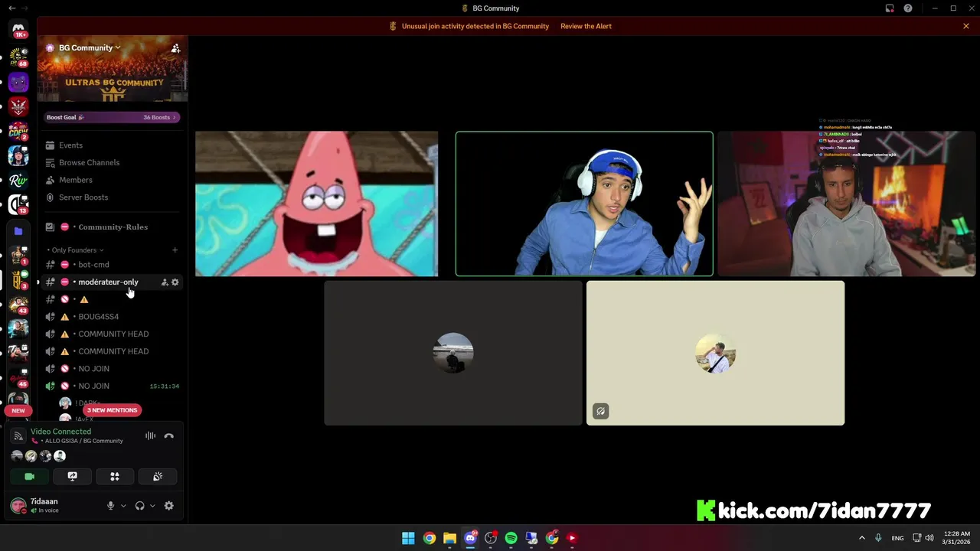Viewport: 980px width, 551px height.
Task: Share your screen
Action: click(x=72, y=476)
